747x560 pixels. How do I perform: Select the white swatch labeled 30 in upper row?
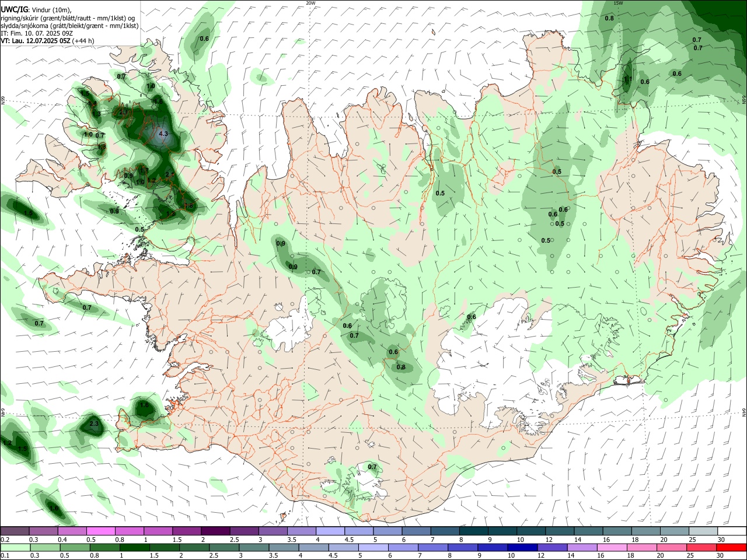tap(731, 531)
